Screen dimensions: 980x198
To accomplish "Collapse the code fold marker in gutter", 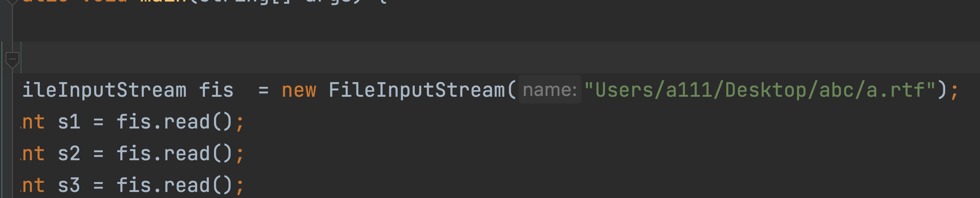I will 12,60.
